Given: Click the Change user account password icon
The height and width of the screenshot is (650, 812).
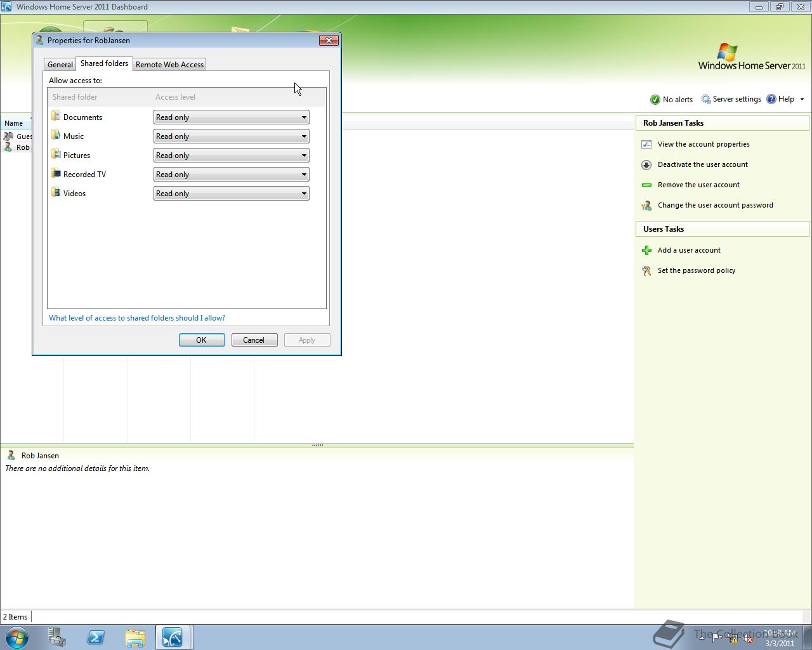Looking at the screenshot, I should pos(646,205).
